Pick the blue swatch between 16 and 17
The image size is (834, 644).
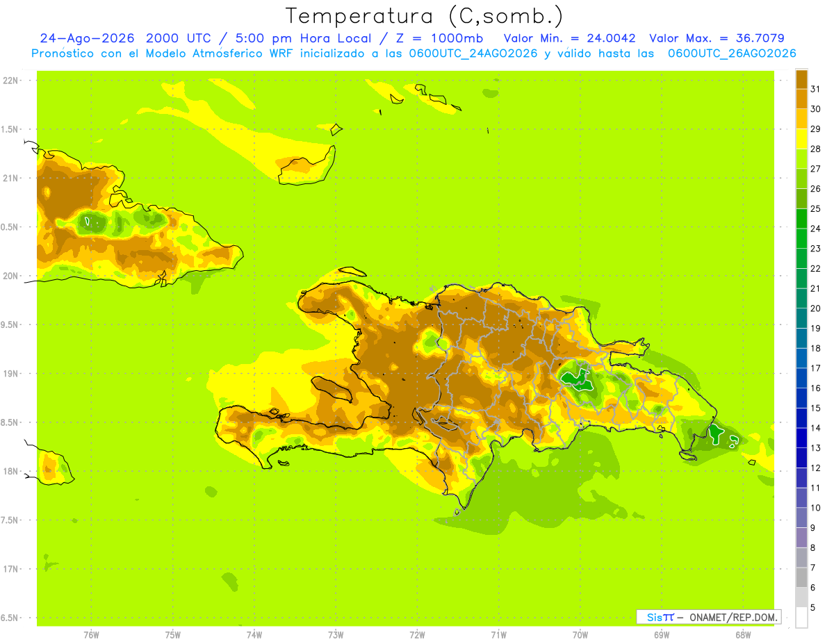point(801,379)
